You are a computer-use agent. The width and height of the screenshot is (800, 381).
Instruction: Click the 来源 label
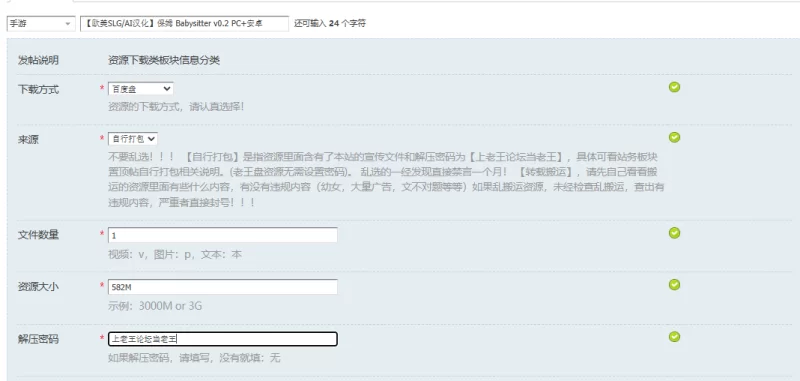28,140
